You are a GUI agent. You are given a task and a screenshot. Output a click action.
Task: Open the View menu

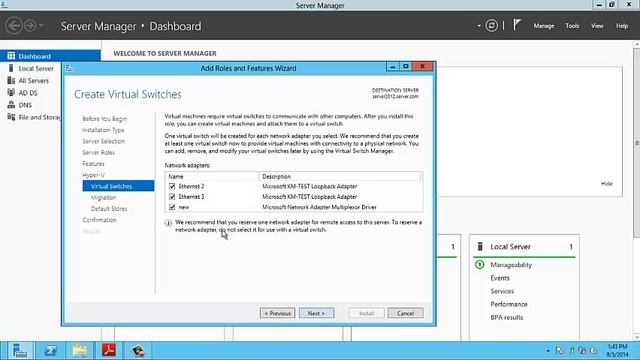pos(597,26)
